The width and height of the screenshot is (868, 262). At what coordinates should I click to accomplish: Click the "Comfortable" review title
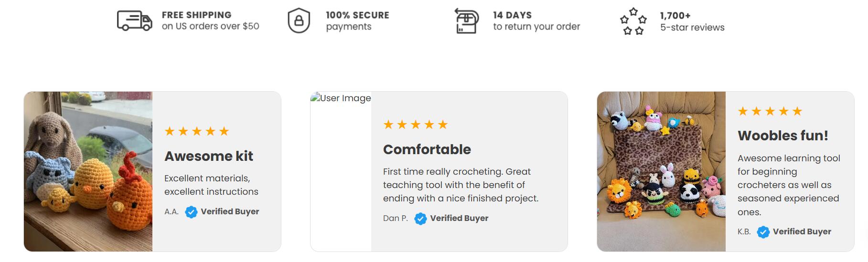(x=427, y=149)
